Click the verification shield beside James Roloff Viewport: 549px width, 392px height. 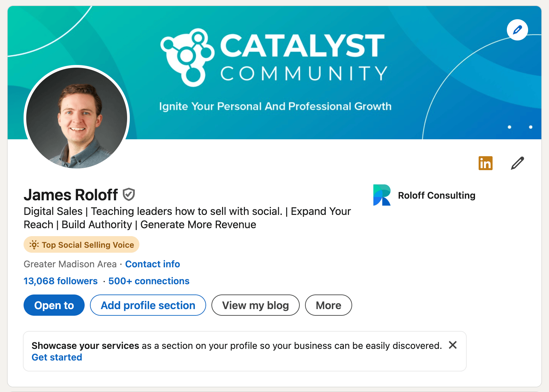pyautogui.click(x=129, y=195)
